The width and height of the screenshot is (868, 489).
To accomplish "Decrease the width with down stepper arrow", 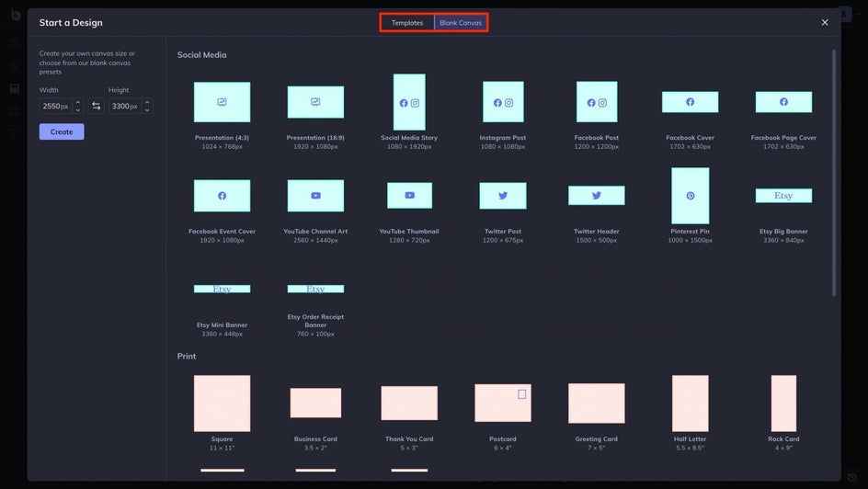I will [78, 109].
